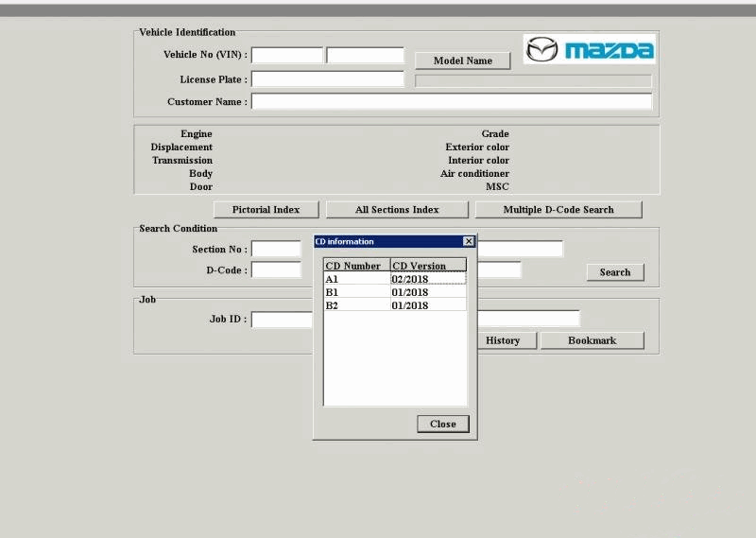Focus the Job ID input field
The width and height of the screenshot is (756, 538).
coord(282,320)
